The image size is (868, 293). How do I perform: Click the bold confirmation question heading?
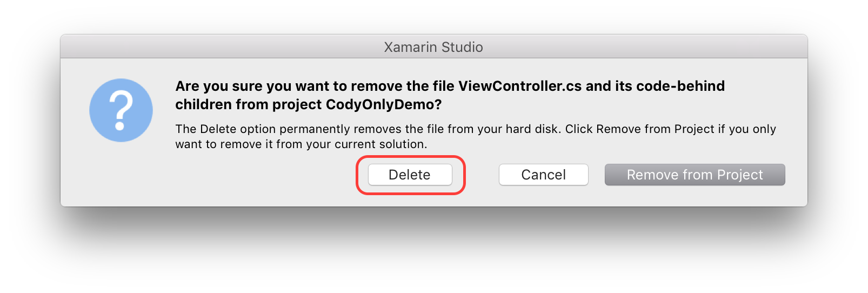click(x=450, y=95)
